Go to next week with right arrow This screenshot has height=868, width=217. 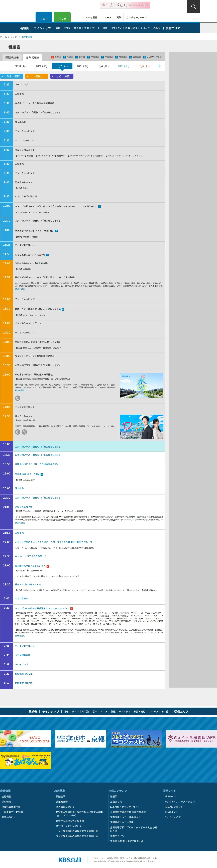point(159,66)
